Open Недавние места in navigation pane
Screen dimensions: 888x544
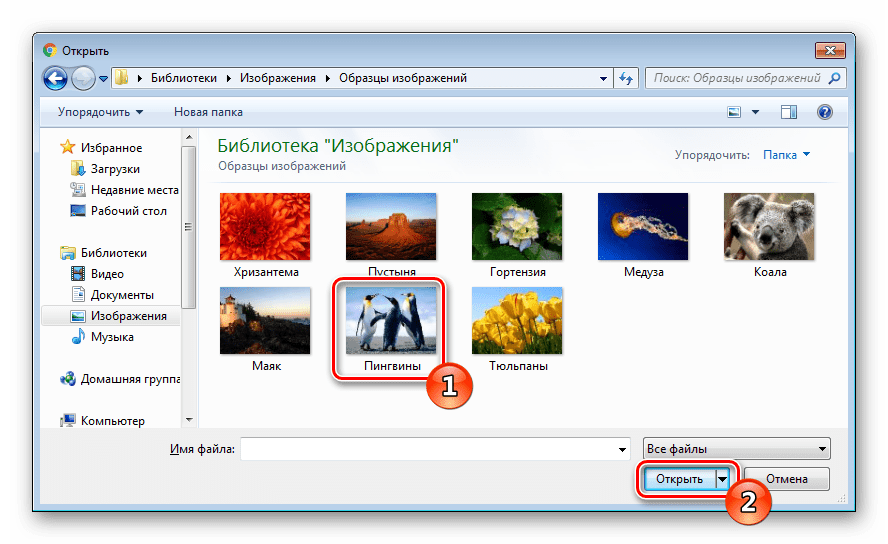[125, 190]
